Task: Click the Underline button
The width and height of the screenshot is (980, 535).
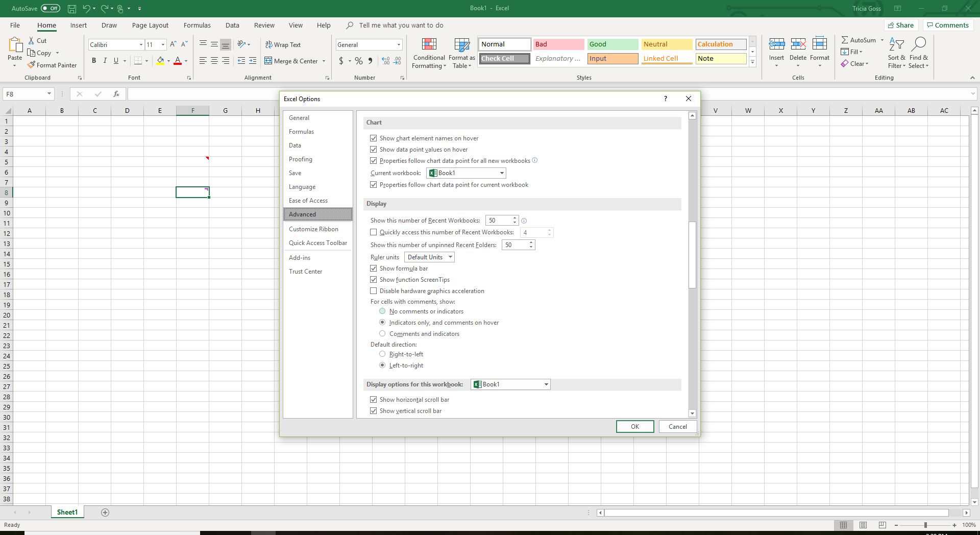Action: tap(116, 61)
